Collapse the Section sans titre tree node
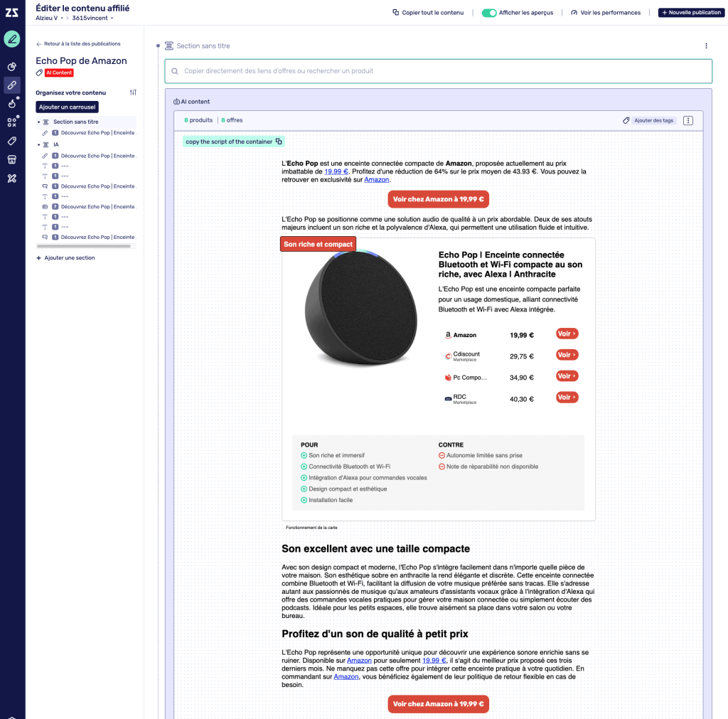This screenshot has width=728, height=719. tap(39, 122)
